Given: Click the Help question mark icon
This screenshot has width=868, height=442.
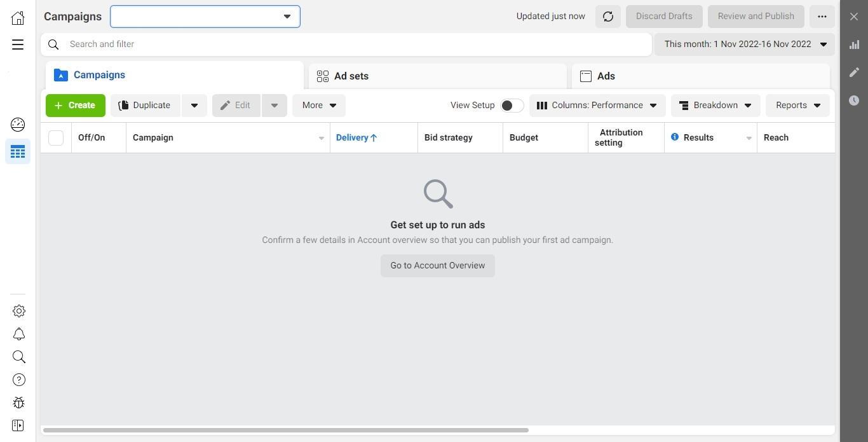Looking at the screenshot, I should coord(18,380).
